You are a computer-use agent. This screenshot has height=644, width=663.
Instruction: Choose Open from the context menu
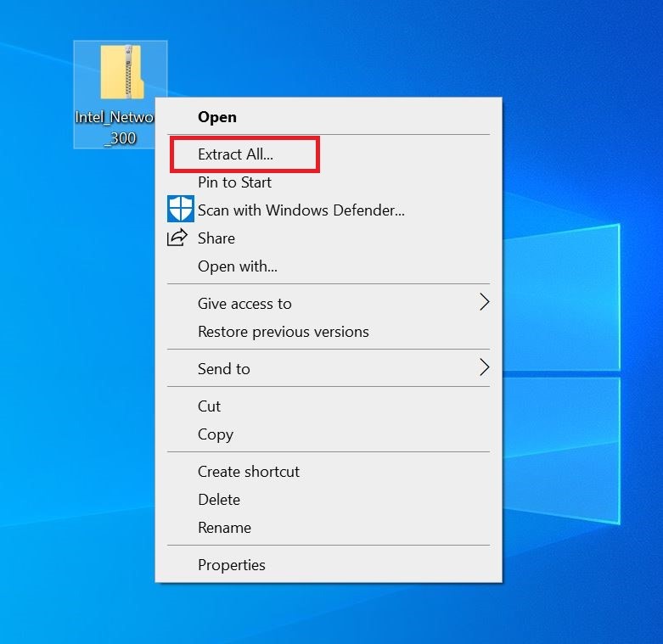pyautogui.click(x=217, y=117)
